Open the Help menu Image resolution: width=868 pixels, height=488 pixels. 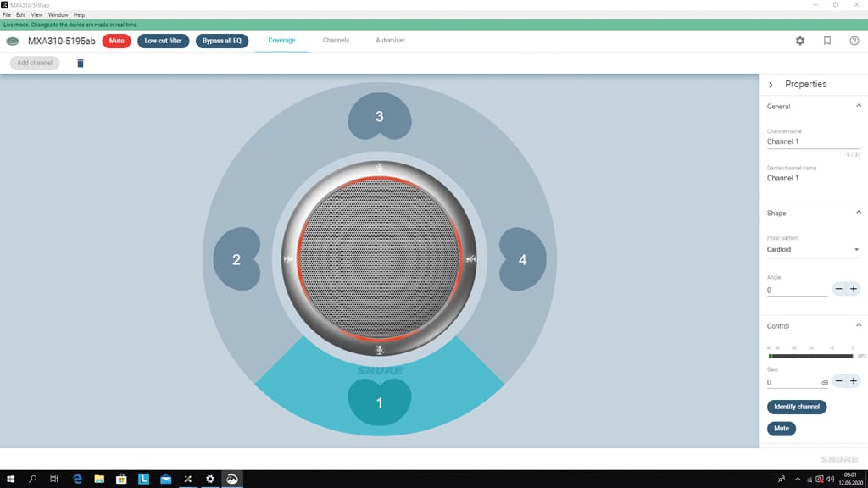(x=79, y=15)
